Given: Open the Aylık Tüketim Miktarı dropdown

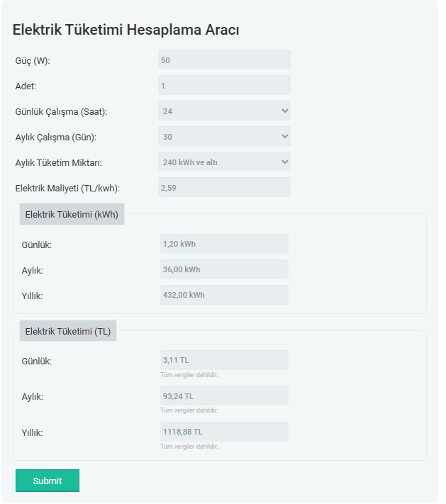Looking at the screenshot, I should (224, 162).
